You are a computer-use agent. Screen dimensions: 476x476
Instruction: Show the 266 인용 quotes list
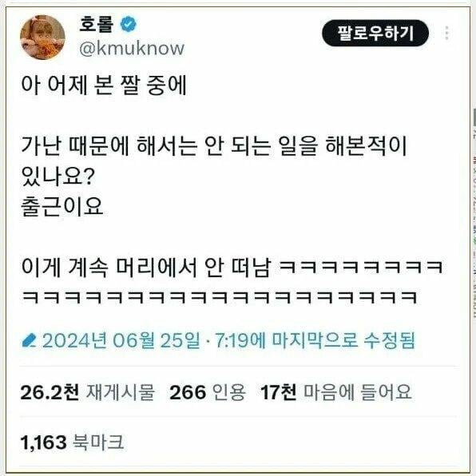coord(208,392)
